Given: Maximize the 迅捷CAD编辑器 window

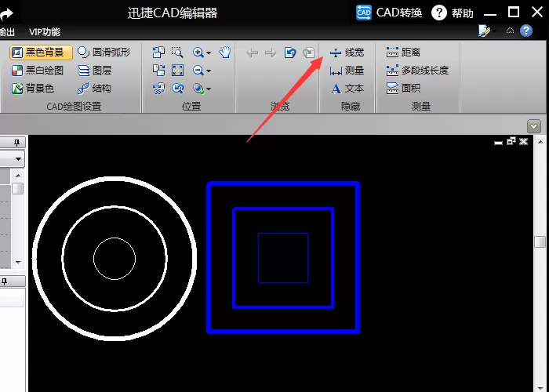Looking at the screenshot, I should click(514, 13).
